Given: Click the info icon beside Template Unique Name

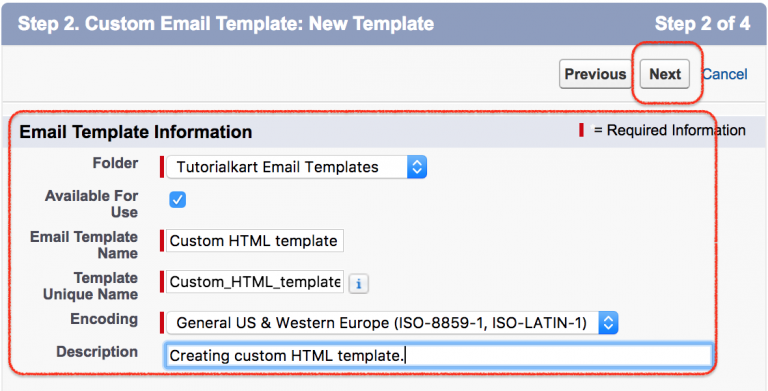Looking at the screenshot, I should point(359,284).
